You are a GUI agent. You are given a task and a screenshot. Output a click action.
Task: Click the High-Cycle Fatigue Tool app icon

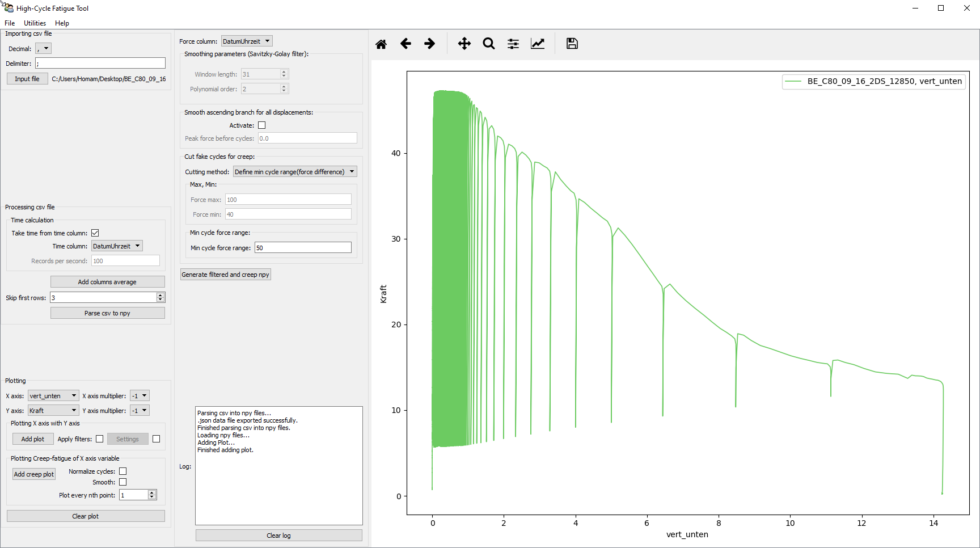[8, 8]
